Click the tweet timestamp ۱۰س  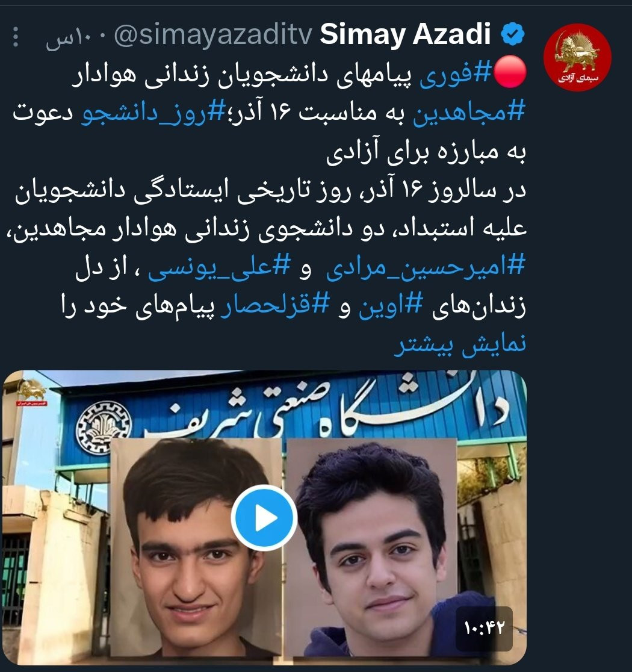click(x=64, y=38)
